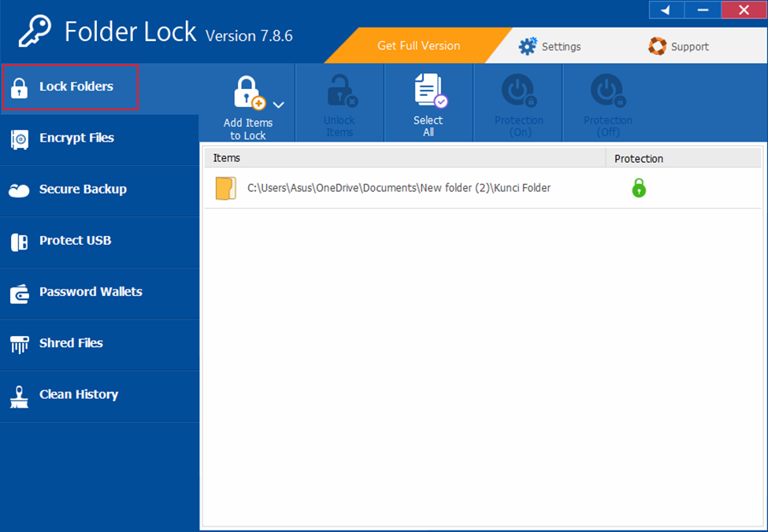Open Clean History section
This screenshot has height=532, width=768.
tap(99, 395)
